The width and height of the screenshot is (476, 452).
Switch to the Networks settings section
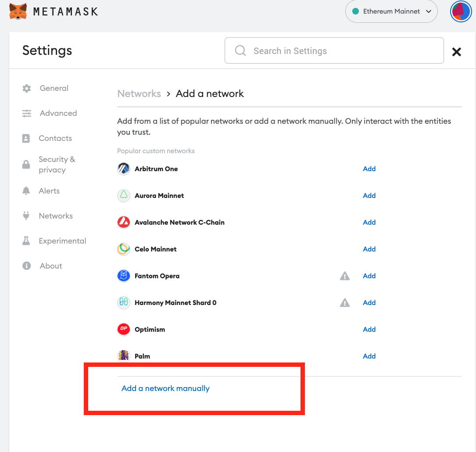point(56,215)
